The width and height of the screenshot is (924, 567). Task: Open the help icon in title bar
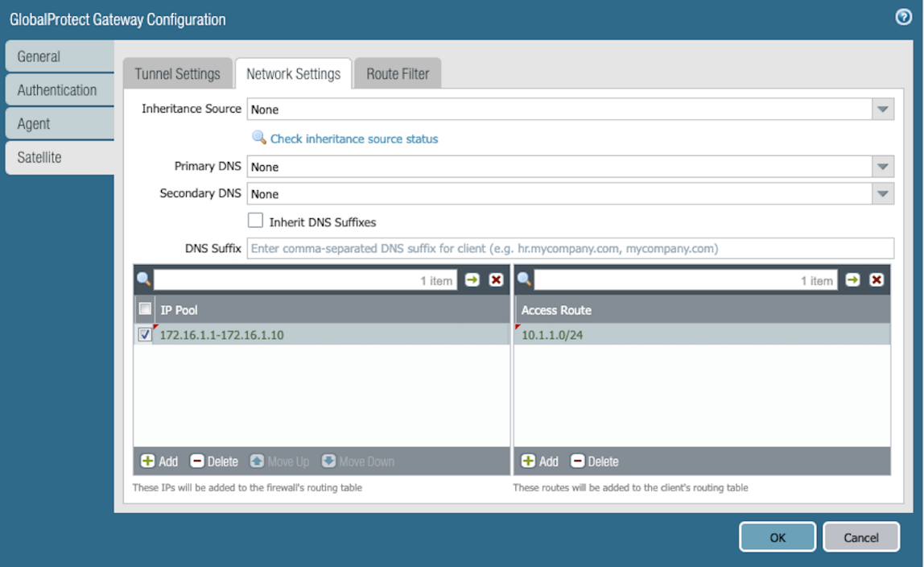903,17
